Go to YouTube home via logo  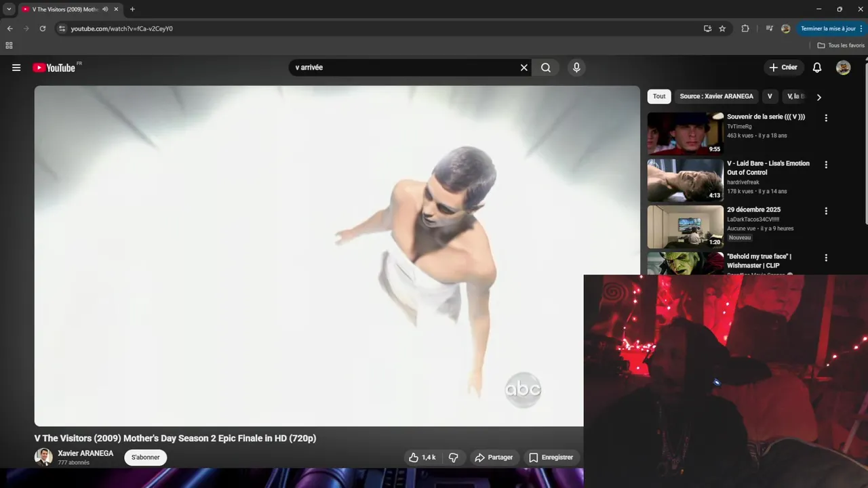(x=54, y=68)
